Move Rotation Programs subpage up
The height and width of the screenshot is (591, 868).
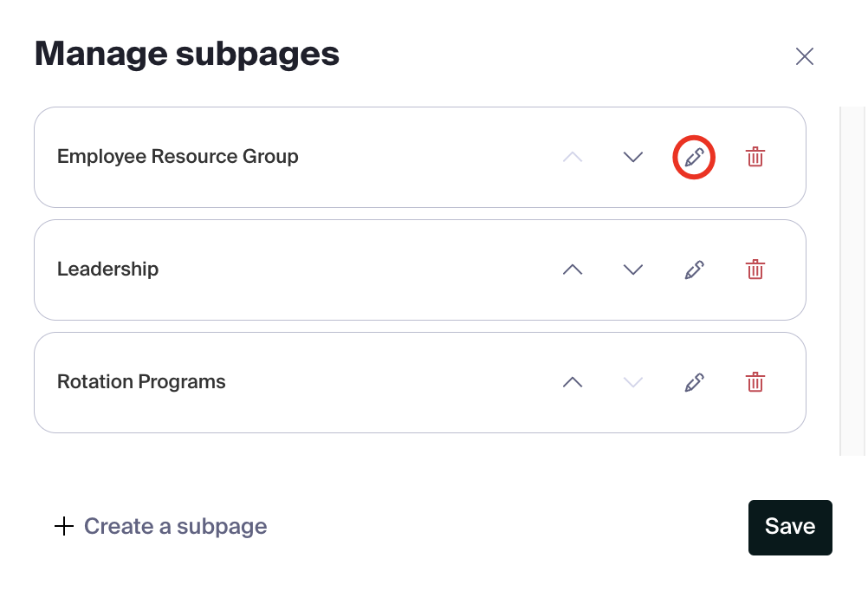[573, 382]
